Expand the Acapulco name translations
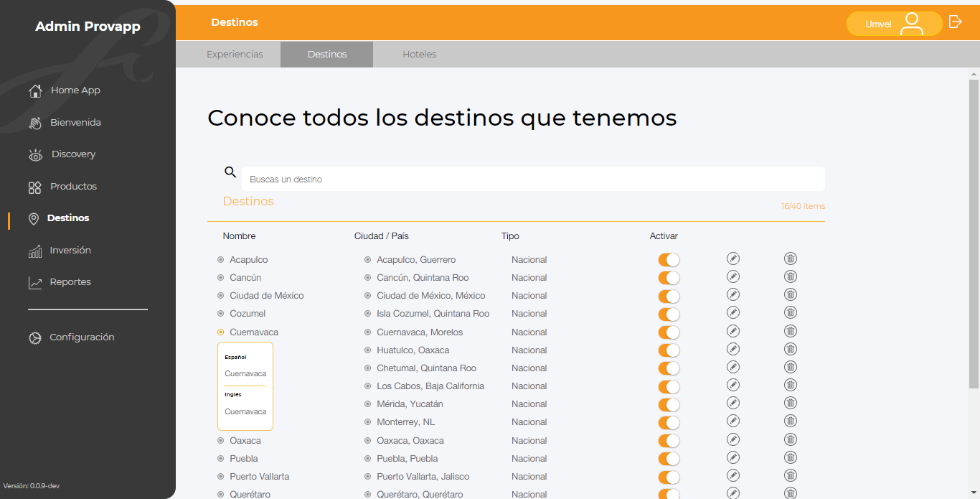 [221, 260]
